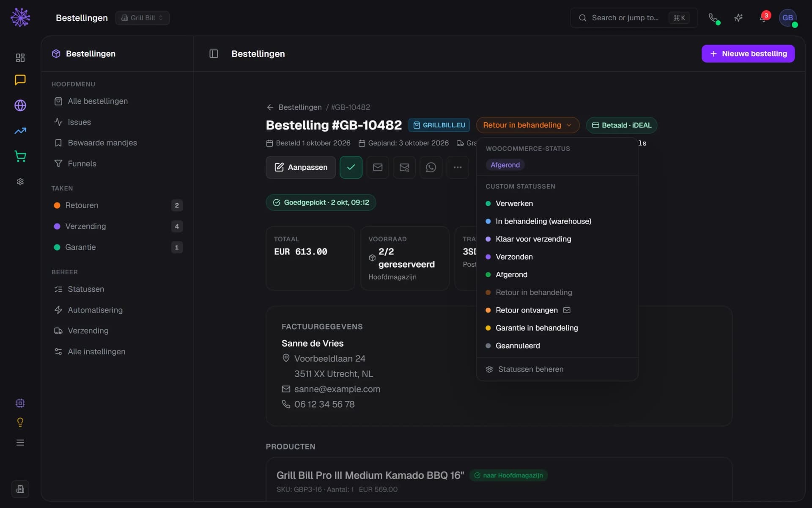This screenshot has width=812, height=508.
Task: Open the Grill Bill workspace switcher
Action: click(143, 18)
